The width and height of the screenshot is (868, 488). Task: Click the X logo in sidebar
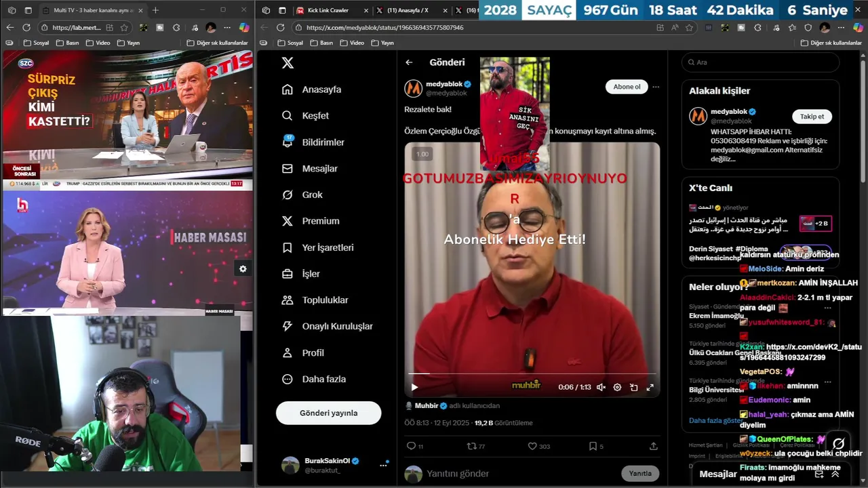coord(288,62)
